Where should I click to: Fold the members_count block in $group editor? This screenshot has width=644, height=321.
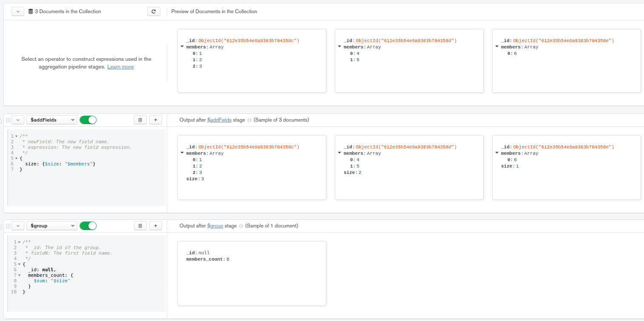(x=19, y=276)
